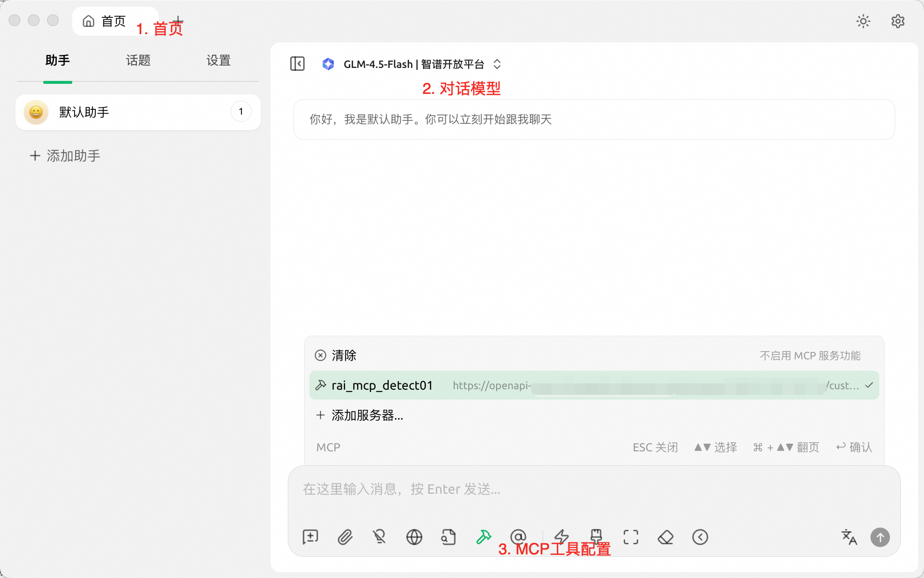The image size is (924, 578).
Task: Switch to the 设置 tab
Action: (x=218, y=61)
